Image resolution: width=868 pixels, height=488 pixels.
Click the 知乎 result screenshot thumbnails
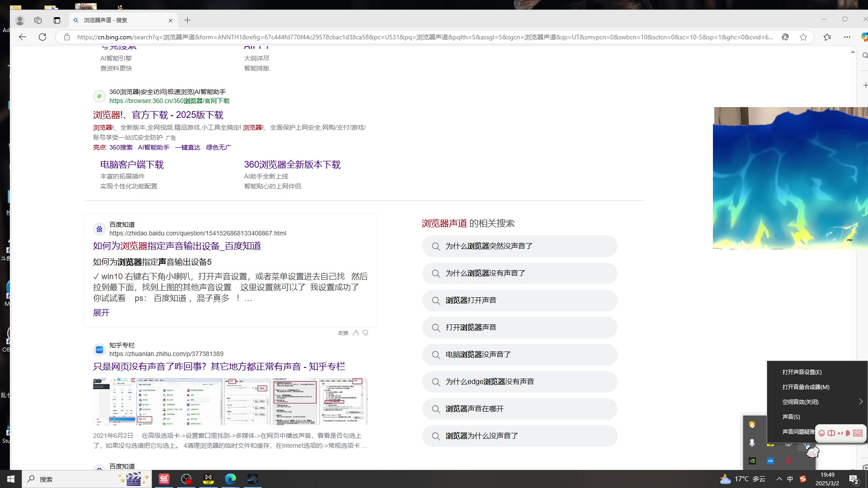[x=230, y=402]
